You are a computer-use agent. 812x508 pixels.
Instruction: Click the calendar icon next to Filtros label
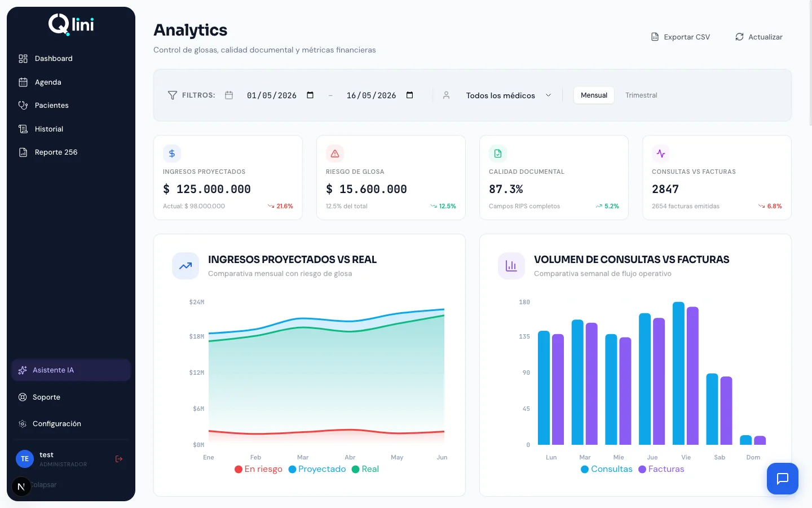[229, 95]
